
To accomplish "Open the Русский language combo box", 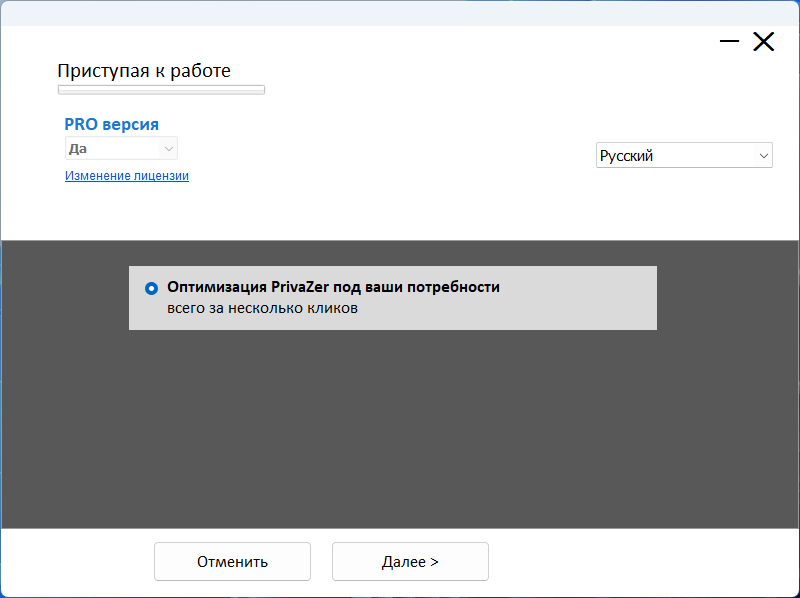I will point(684,156).
